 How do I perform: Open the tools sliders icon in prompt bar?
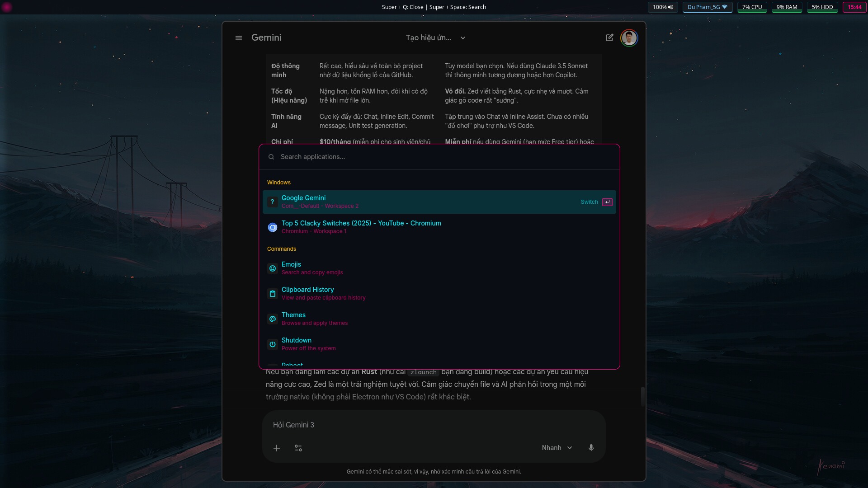click(298, 448)
